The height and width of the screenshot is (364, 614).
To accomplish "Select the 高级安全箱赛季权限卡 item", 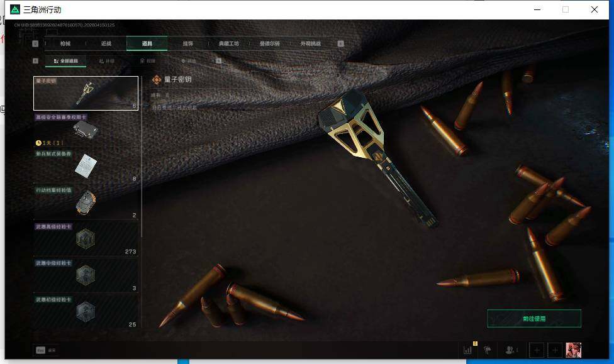I will coord(86,130).
